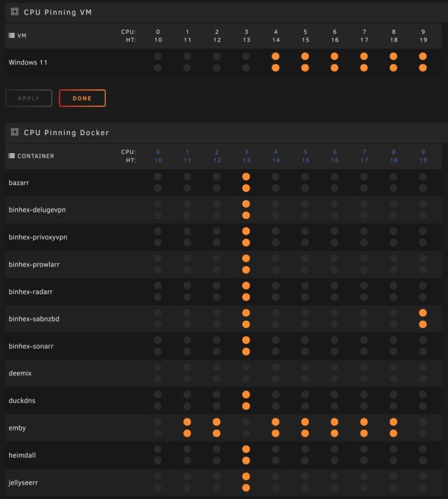Click the CONTAINER column list icon

[x=11, y=156]
